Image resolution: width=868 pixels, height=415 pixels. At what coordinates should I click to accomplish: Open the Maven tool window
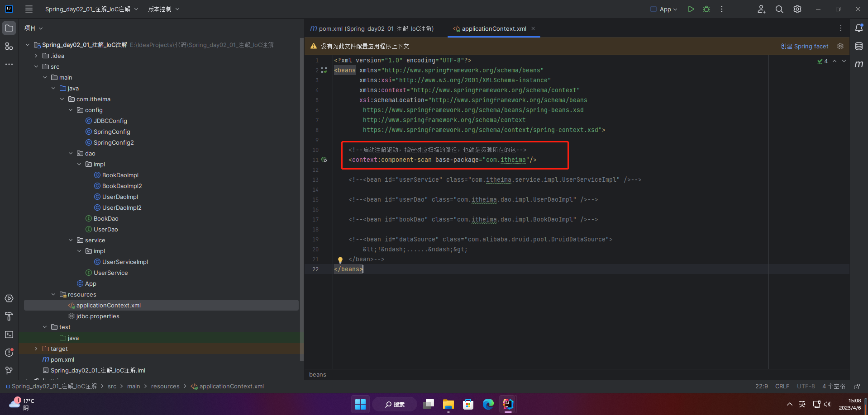(x=859, y=64)
